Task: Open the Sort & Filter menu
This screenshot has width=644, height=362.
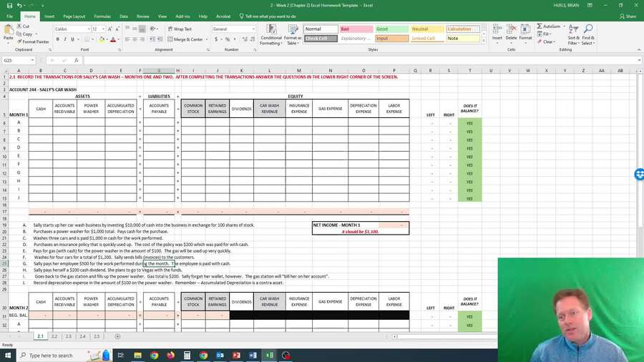Action: click(x=573, y=34)
